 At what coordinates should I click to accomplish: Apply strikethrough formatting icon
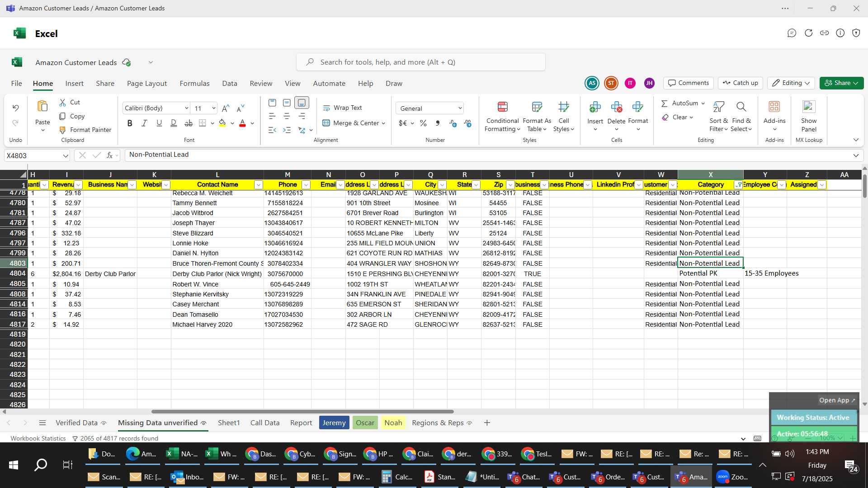189,123
